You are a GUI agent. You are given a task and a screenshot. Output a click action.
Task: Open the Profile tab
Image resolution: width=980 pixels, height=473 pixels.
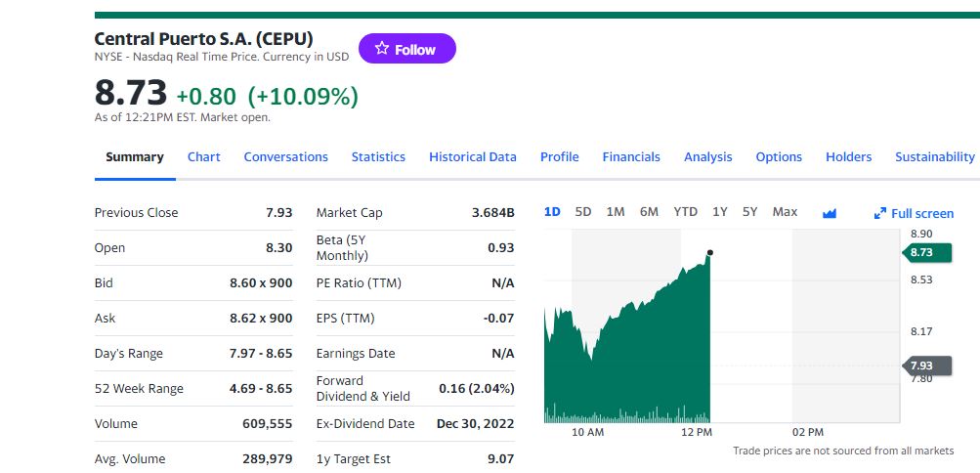coord(560,156)
